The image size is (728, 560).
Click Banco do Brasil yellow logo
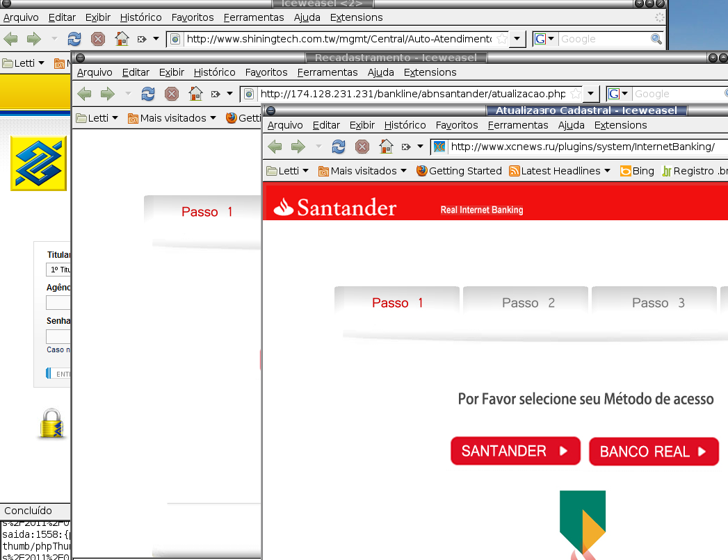tap(38, 163)
